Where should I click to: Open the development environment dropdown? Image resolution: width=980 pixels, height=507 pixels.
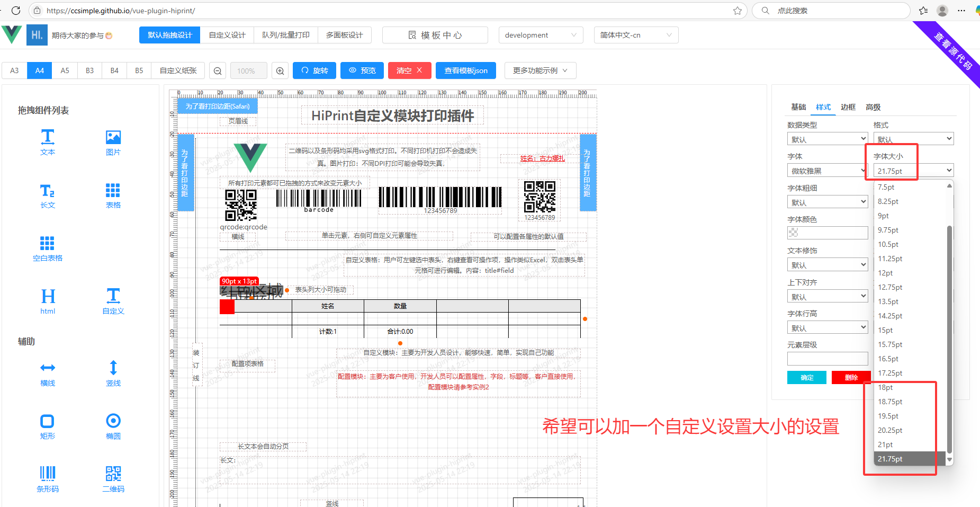tap(541, 35)
